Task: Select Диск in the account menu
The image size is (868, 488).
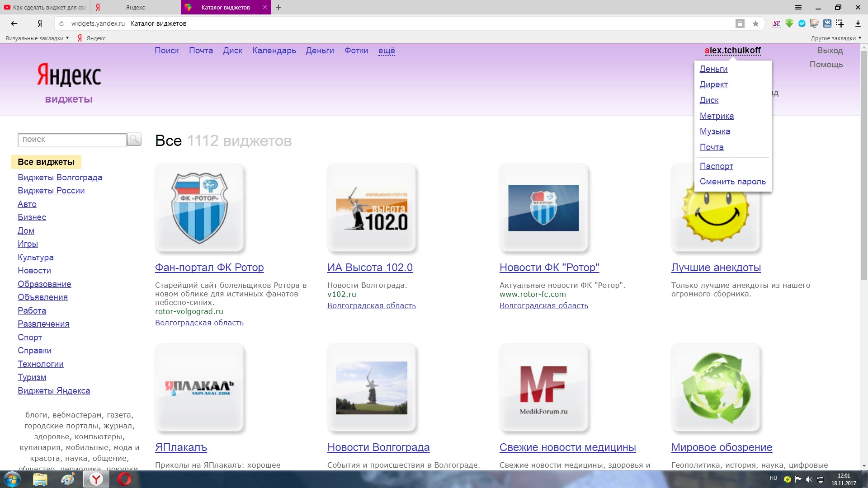Action: coord(709,100)
